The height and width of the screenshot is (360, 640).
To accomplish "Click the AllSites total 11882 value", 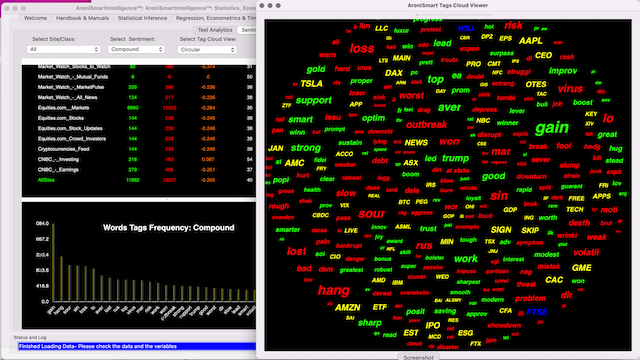I will click(x=133, y=180).
